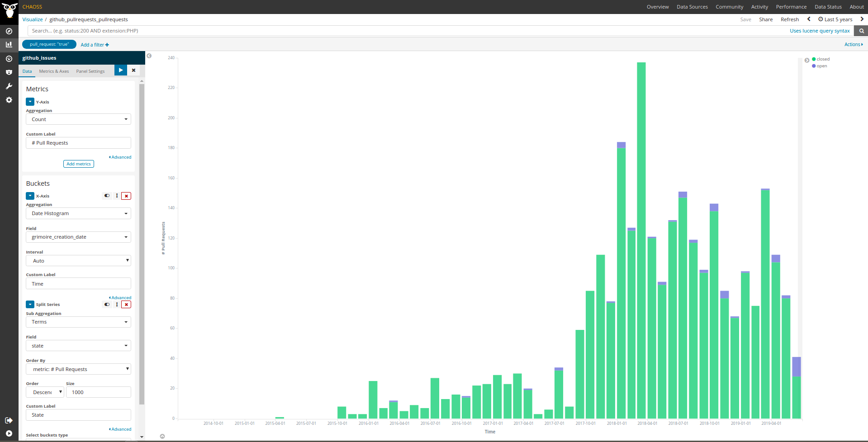Open the Data Status menu
This screenshot has width=868, height=442.
pyautogui.click(x=828, y=7)
